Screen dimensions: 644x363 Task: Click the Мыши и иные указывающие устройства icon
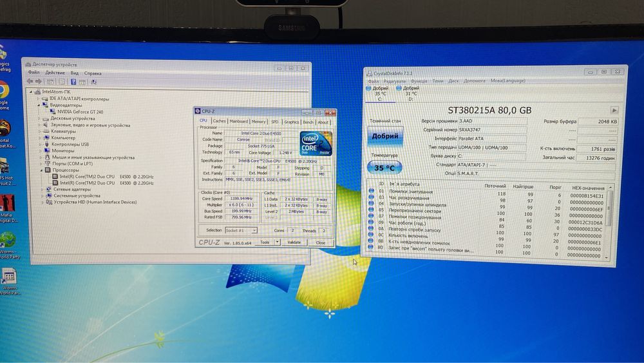tap(47, 157)
